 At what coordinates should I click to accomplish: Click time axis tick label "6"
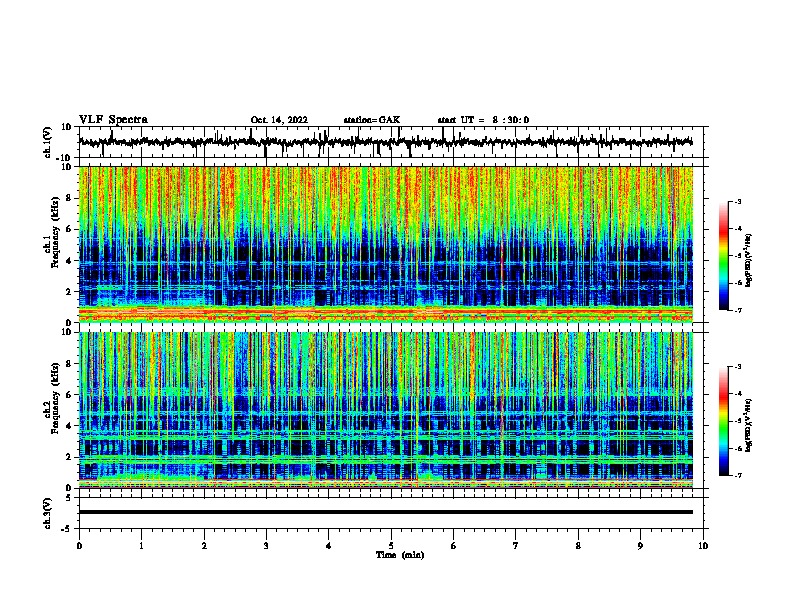coord(454,546)
